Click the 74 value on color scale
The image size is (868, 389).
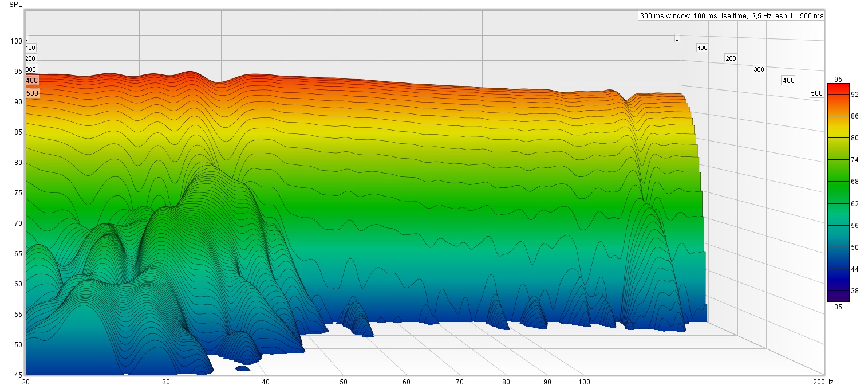pyautogui.click(x=855, y=160)
